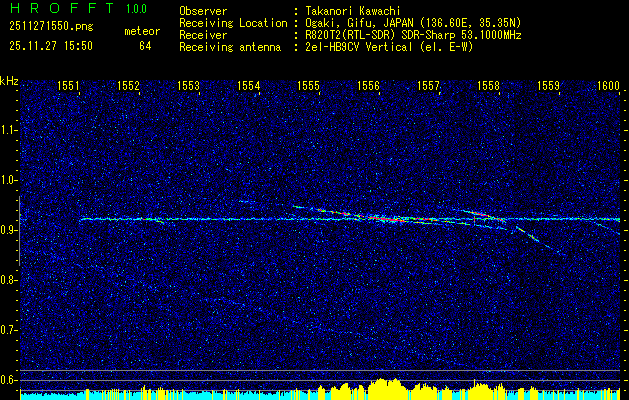This screenshot has width=629, height=400.
Task: Click the 0.7 kHz frequency label
Action: coord(9,330)
